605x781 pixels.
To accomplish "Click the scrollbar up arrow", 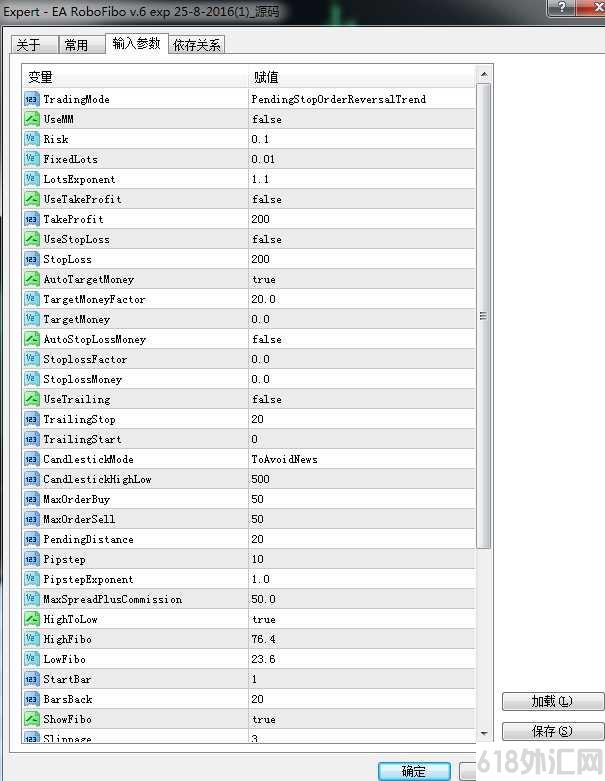I will pyautogui.click(x=484, y=75).
